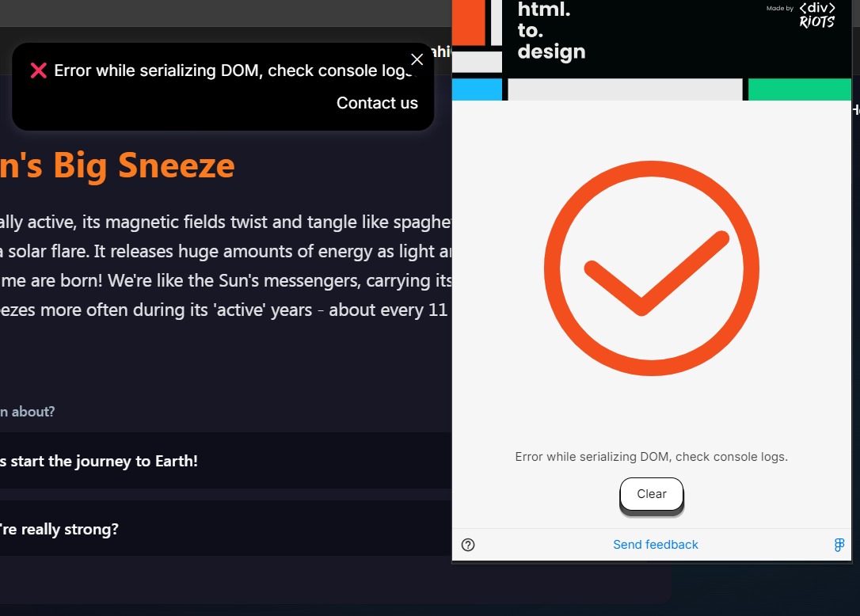Click the light gray bar in header
This screenshot has width=860, height=616.
click(625, 89)
